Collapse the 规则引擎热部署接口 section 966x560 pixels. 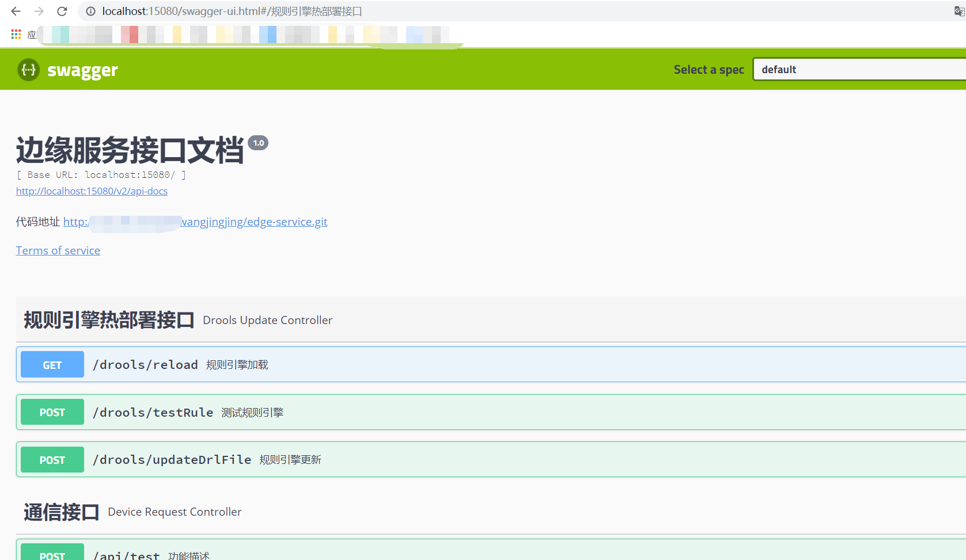108,320
